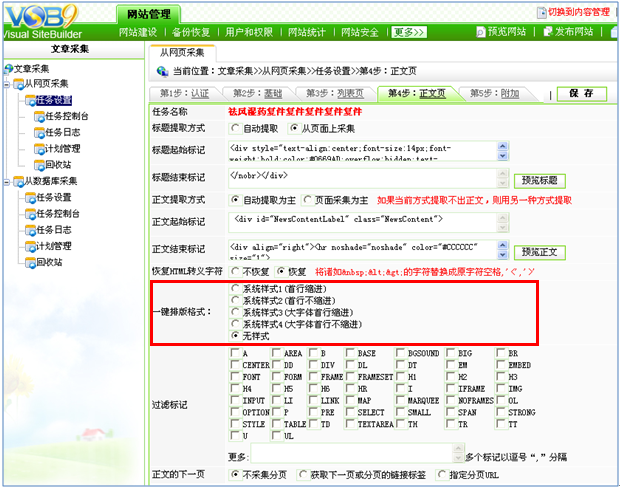Click 任务日志 icon under 从数据库采集

pos(30,230)
